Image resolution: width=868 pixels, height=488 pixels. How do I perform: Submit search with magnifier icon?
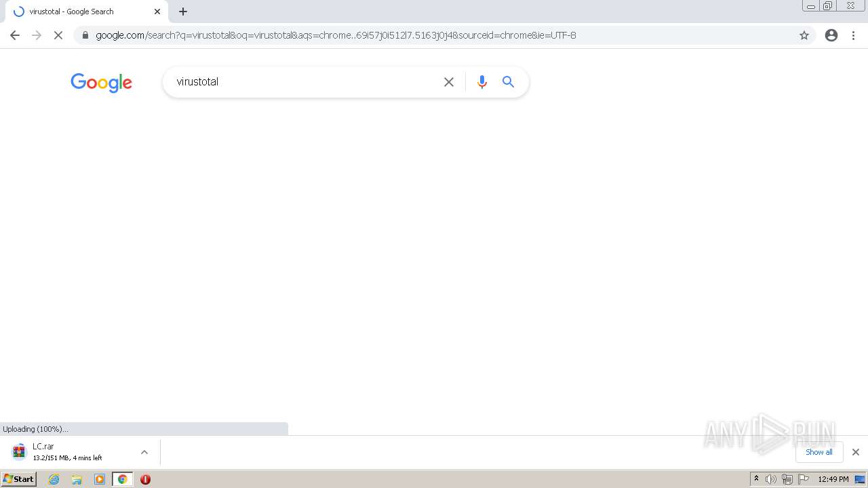coord(509,82)
